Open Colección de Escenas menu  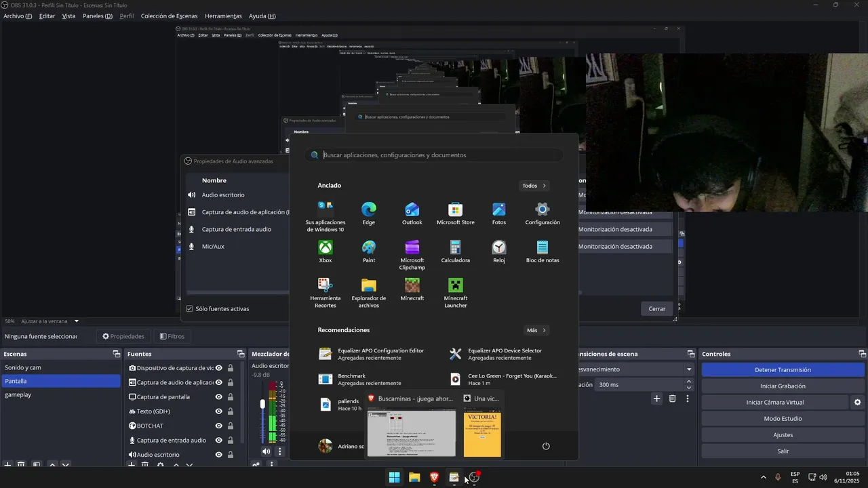[170, 16]
